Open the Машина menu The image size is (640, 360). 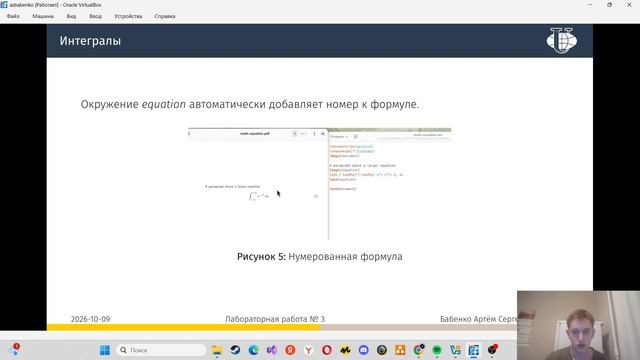[43, 16]
